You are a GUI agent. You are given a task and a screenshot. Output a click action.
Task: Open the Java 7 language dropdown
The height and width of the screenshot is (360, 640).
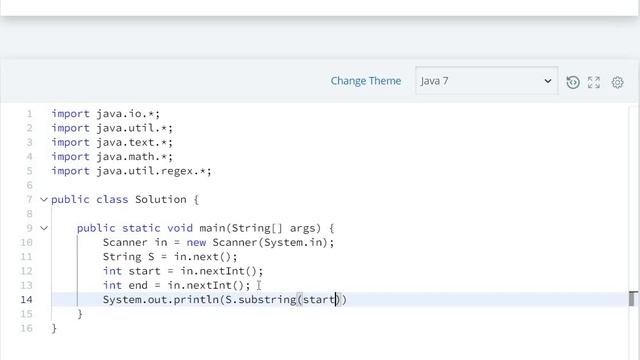click(x=487, y=81)
